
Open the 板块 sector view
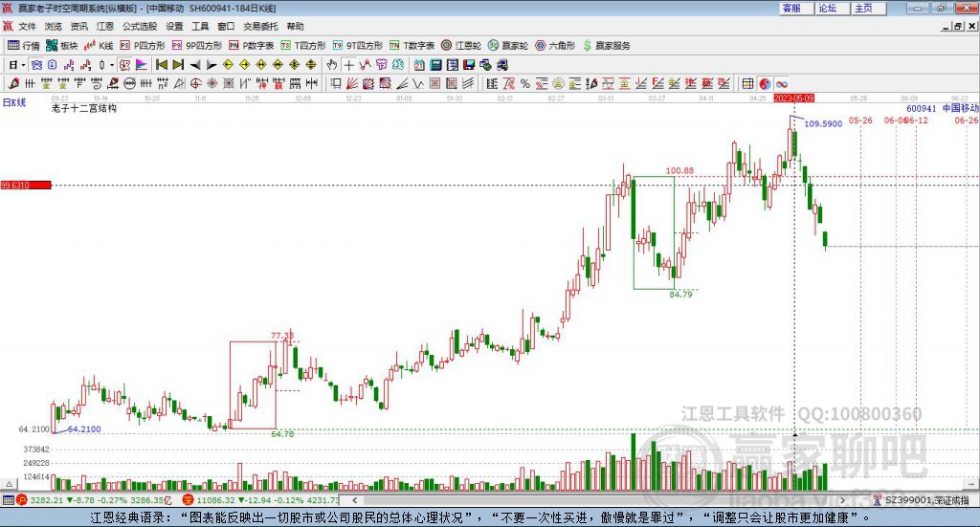click(61, 46)
